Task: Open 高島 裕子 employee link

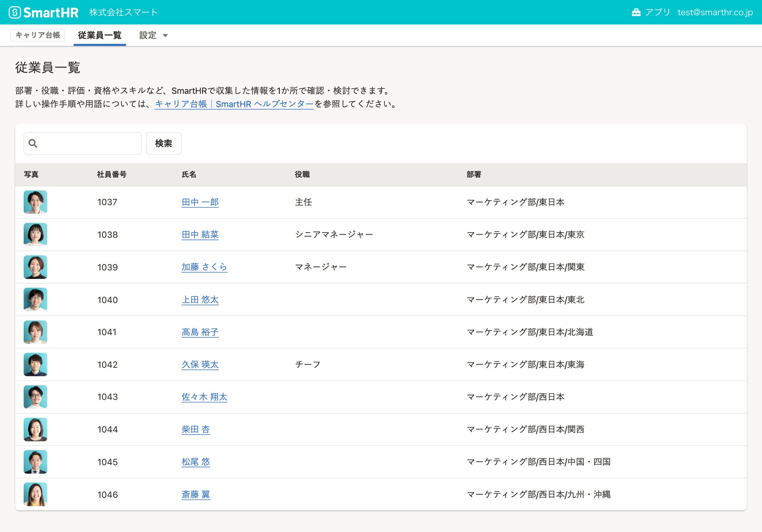Action: [200, 332]
